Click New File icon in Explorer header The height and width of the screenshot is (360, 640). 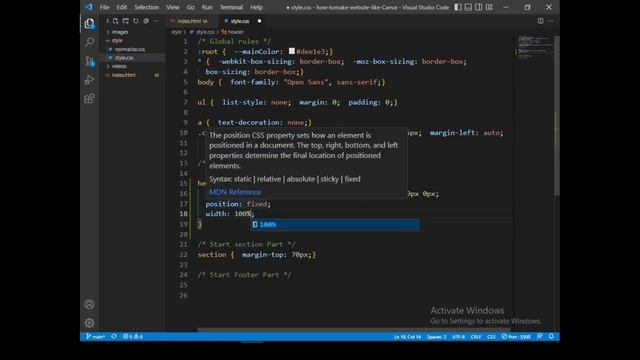pyautogui.click(x=116, y=21)
